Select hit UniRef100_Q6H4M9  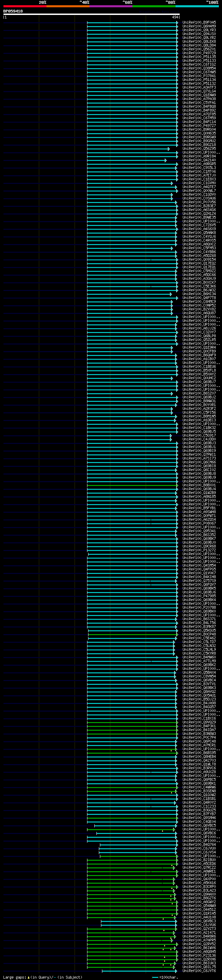[199, 26]
